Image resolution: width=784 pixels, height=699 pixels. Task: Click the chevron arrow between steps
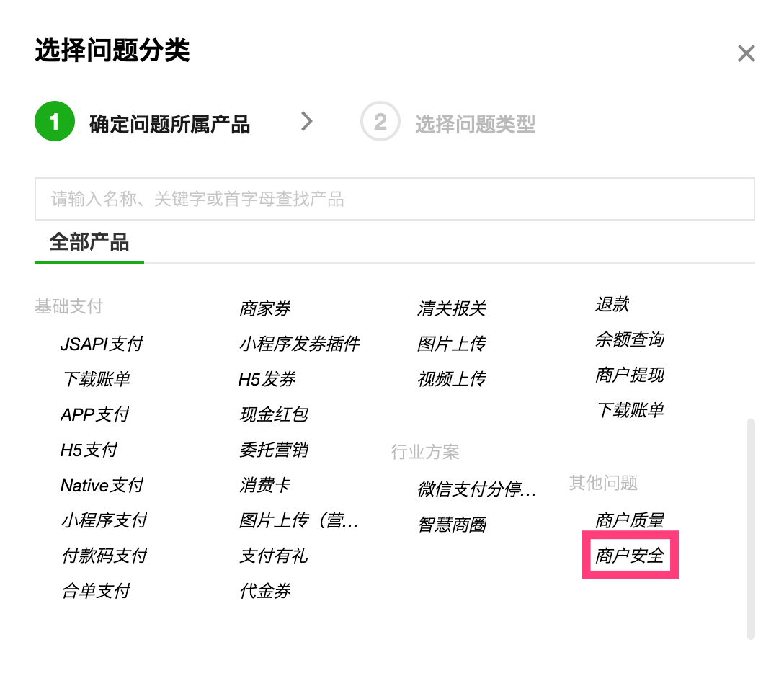point(307,122)
